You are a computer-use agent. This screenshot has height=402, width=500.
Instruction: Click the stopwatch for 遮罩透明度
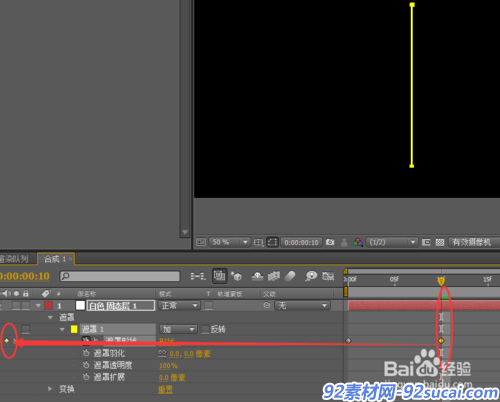[x=86, y=365]
